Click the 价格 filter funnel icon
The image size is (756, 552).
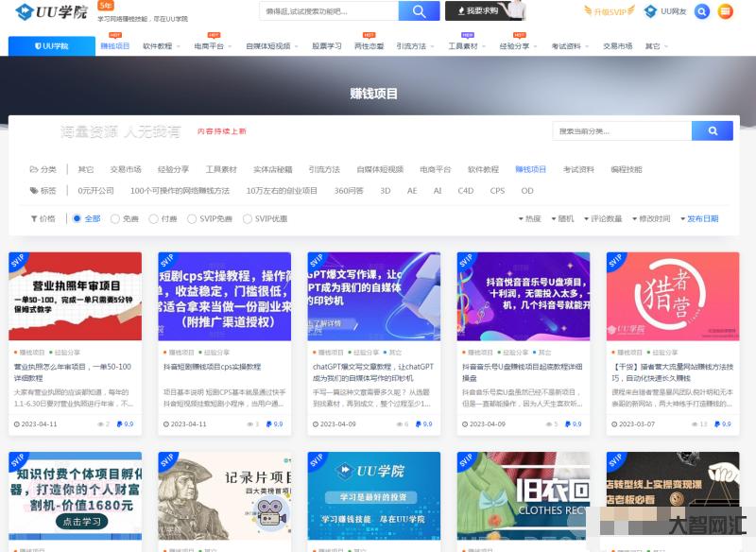pos(34,218)
